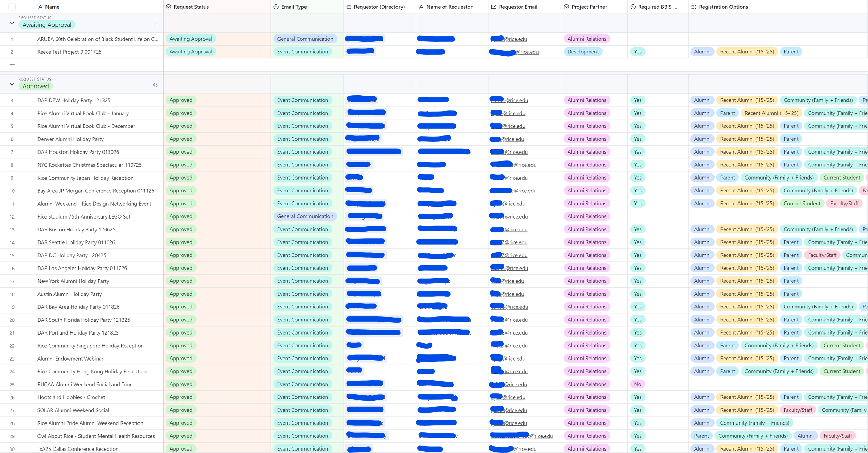Open the Registration Options column header
The width and height of the screenshot is (868, 453).
tap(723, 7)
